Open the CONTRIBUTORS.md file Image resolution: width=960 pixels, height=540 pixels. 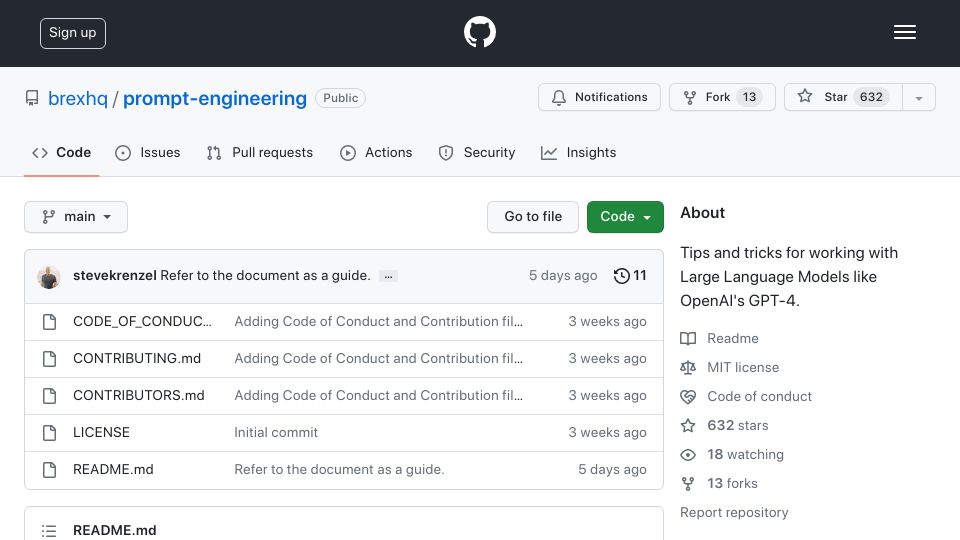pos(138,396)
